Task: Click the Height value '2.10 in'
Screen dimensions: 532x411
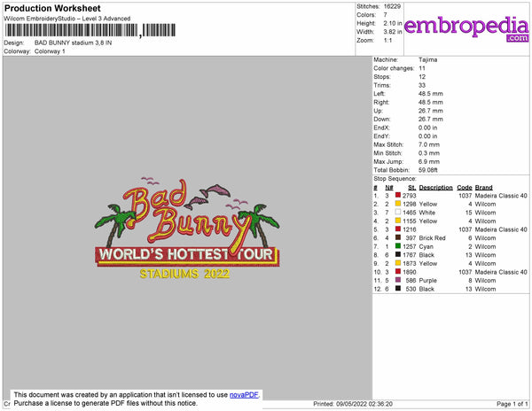Action: (x=393, y=23)
